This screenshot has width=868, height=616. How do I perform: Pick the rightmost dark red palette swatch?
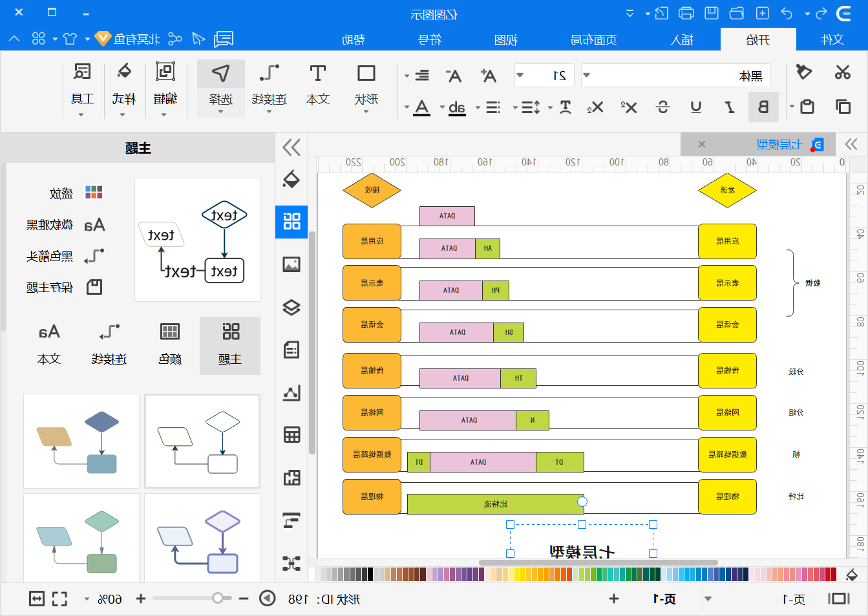pos(833,574)
